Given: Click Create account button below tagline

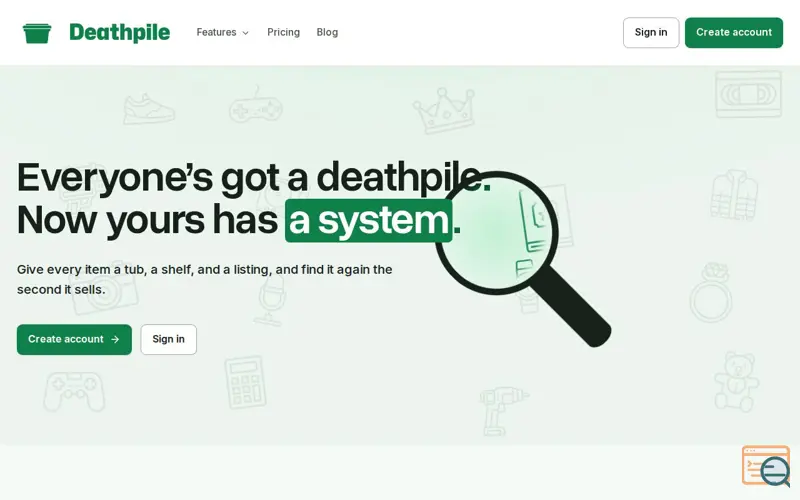Looking at the screenshot, I should pos(74,339).
